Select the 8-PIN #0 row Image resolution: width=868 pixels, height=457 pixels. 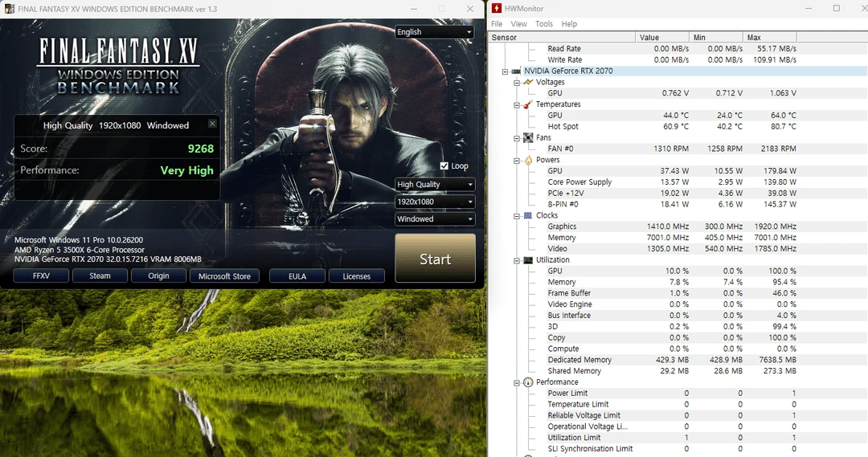point(671,204)
